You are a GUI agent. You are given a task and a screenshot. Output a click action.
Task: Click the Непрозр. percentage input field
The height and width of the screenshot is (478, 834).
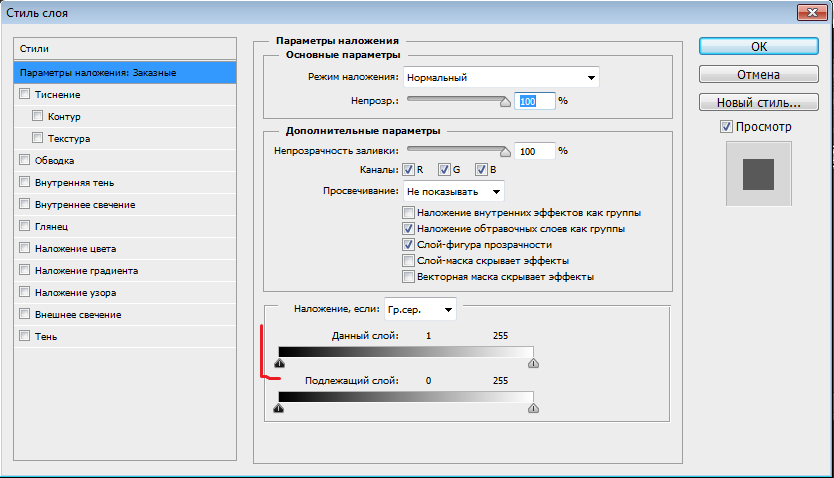click(x=534, y=101)
